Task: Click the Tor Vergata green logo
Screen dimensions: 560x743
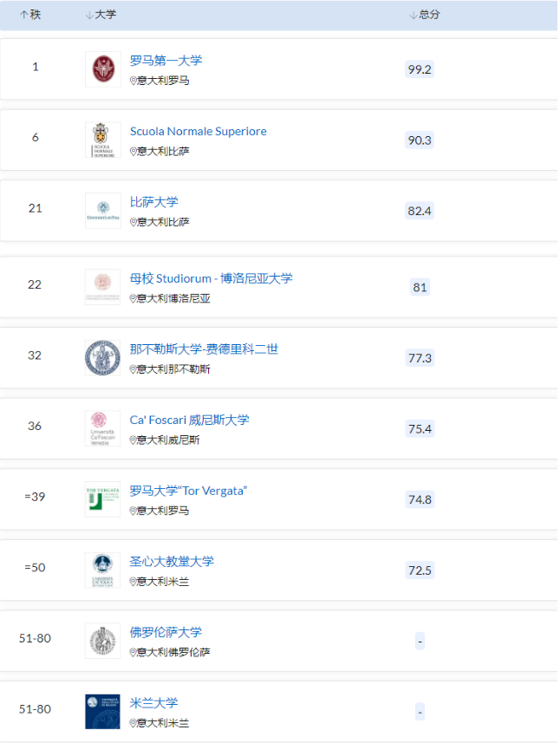Action: pos(102,499)
